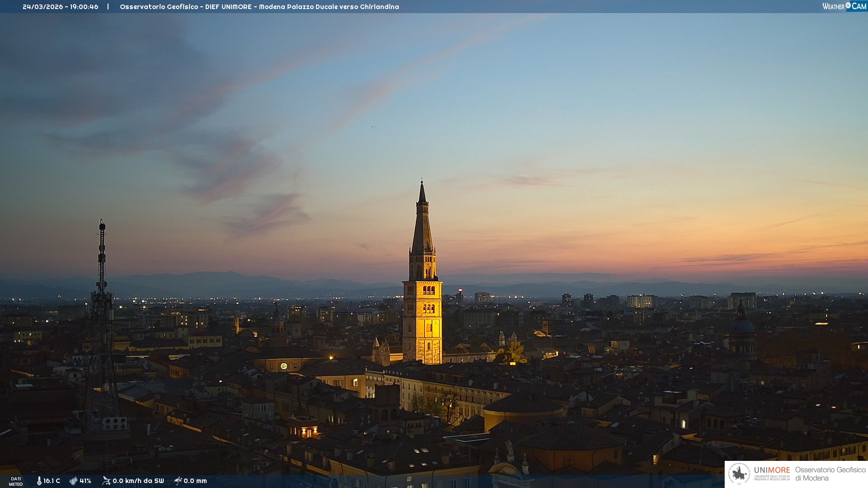Click the 0.0 mm rainfall reading
868x488 pixels.
pos(195,481)
